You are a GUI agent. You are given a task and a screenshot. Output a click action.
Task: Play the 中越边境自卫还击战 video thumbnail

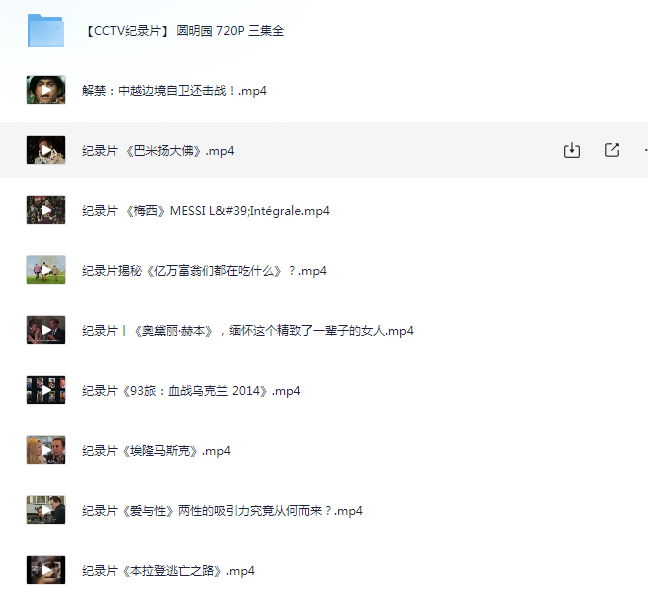[x=46, y=90]
